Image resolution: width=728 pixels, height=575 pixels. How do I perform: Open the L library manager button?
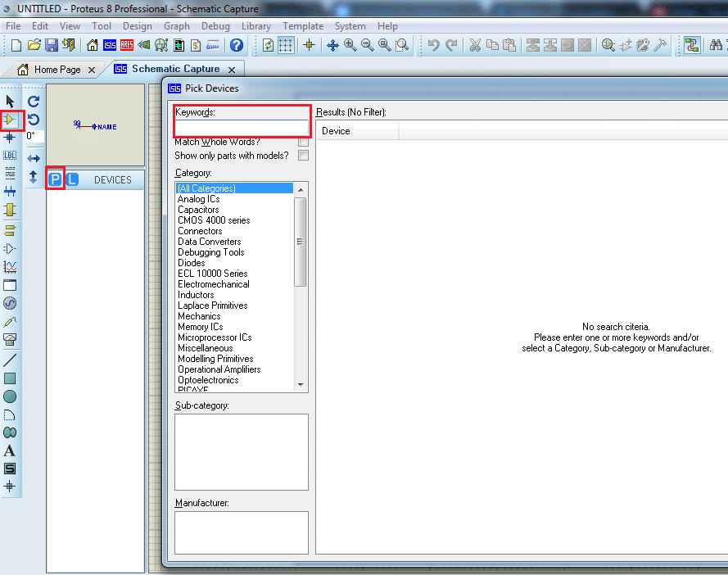coord(72,179)
